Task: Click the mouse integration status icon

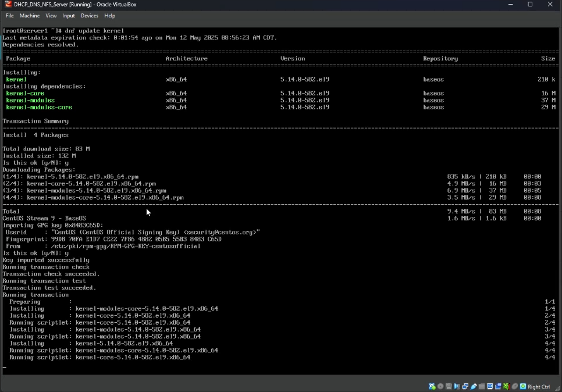Action: pyautogui.click(x=515, y=386)
